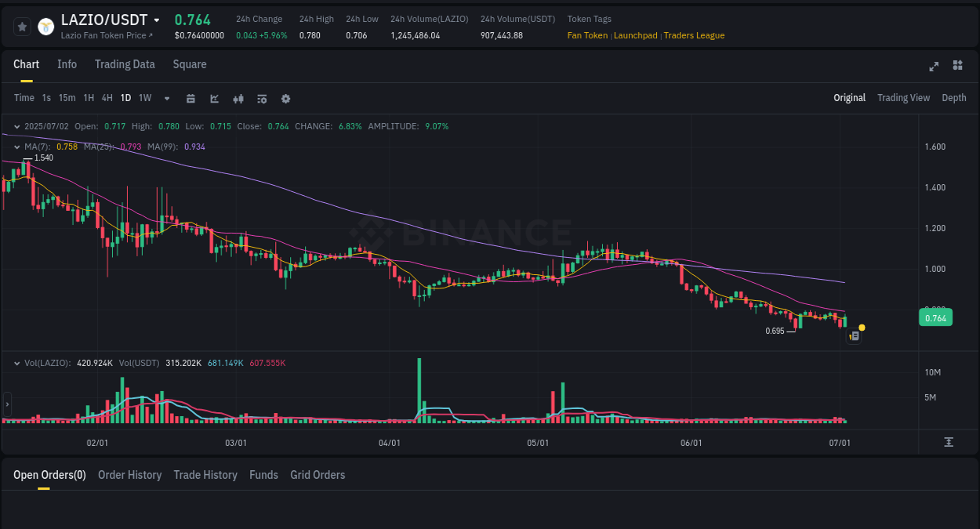
Task: Open the technical indicators icon
Action: coord(238,98)
